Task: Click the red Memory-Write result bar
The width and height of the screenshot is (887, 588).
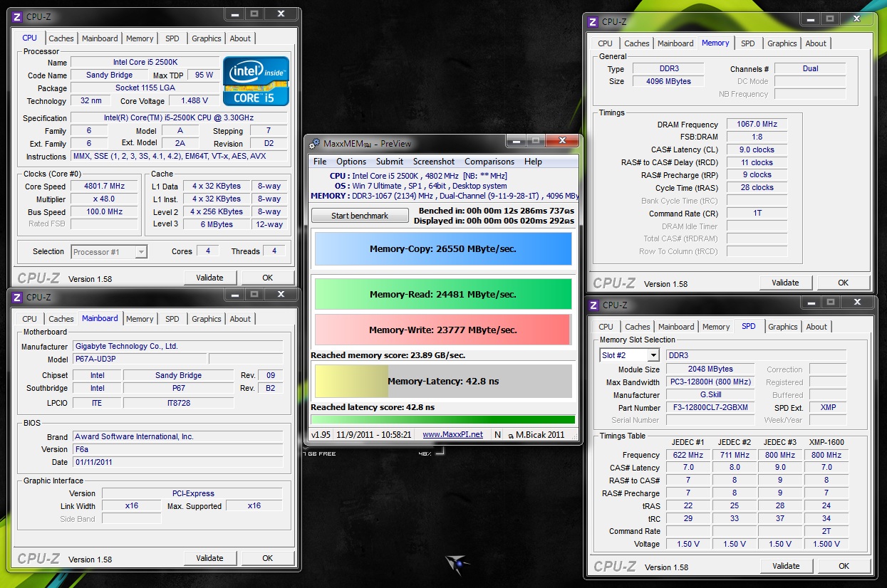Action: click(x=443, y=330)
